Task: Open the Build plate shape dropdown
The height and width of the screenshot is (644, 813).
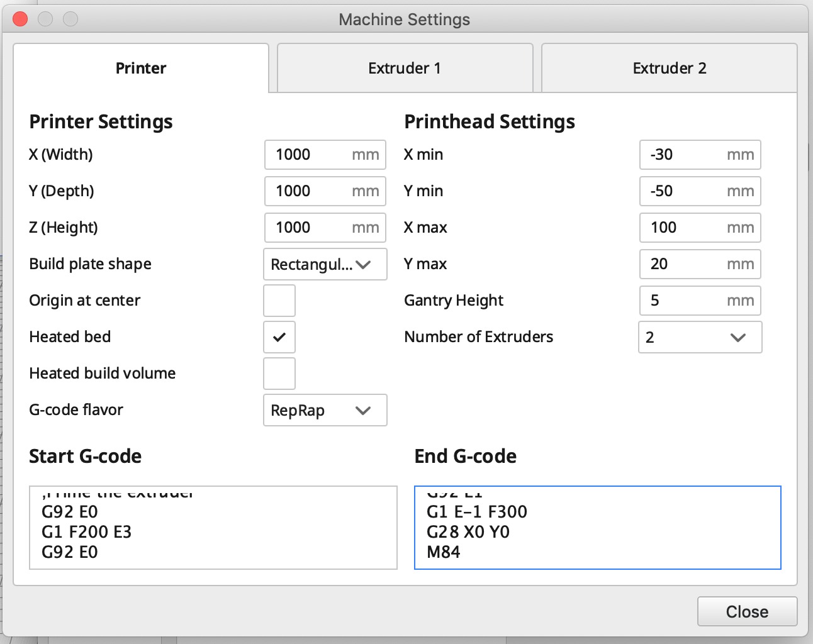Action: (325, 264)
